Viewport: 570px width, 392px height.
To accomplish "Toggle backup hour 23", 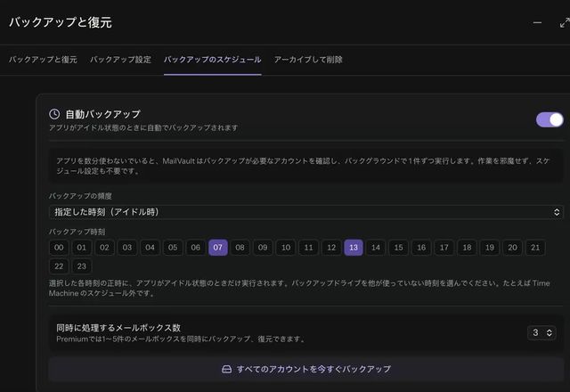I will (81, 266).
